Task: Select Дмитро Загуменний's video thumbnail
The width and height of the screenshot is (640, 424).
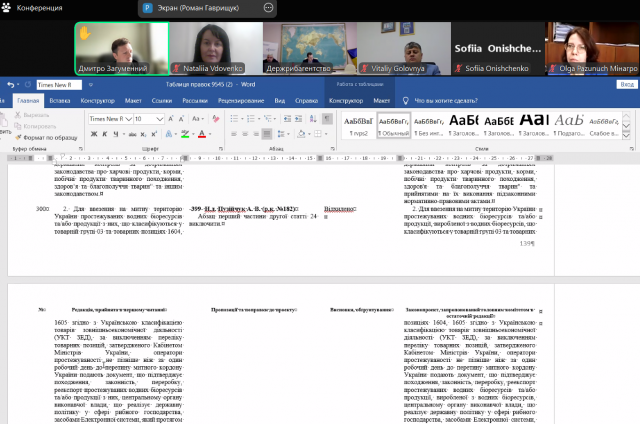Action: click(122, 49)
